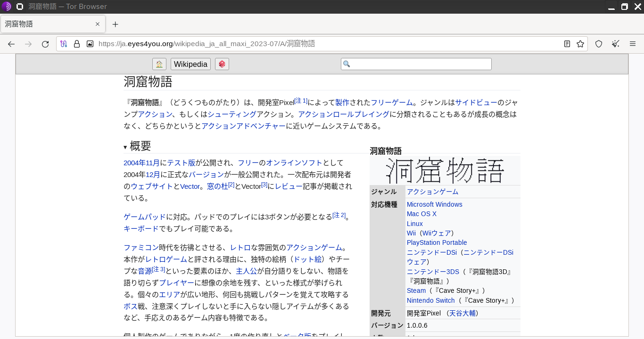The image size is (644, 339).
Task: Open the Wiiウェア link
Action: [437, 233]
